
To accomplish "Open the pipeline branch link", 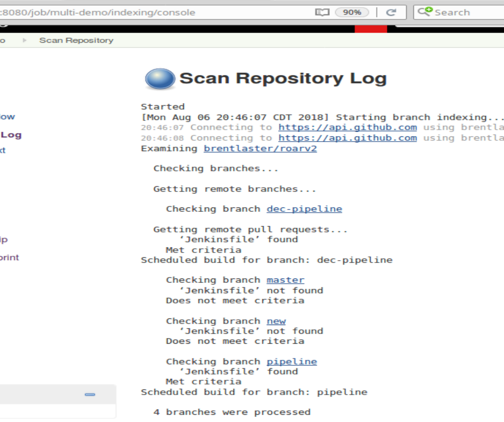I will (292, 361).
